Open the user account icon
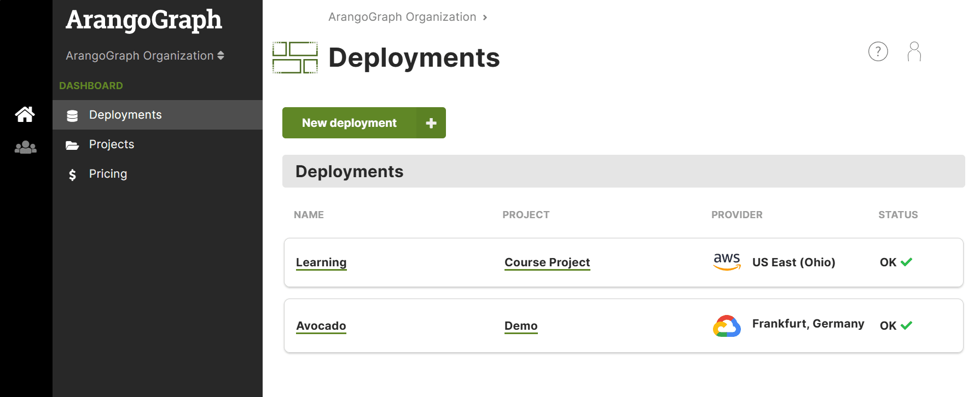Image resolution: width=980 pixels, height=397 pixels. (x=914, y=51)
